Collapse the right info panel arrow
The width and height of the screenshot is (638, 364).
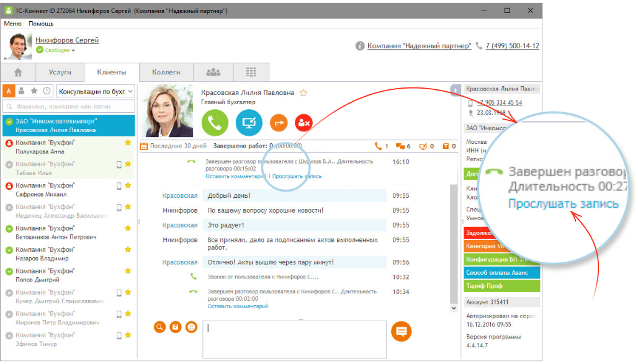(456, 90)
